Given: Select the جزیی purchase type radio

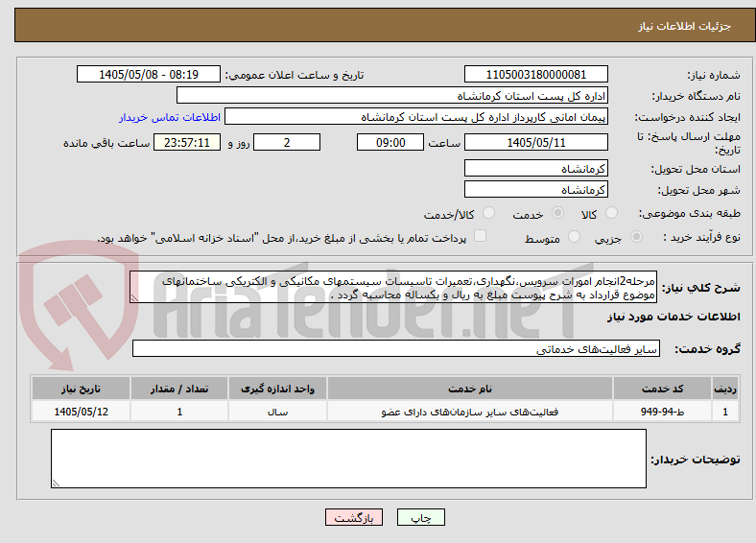Looking at the screenshot, I should click(636, 236).
